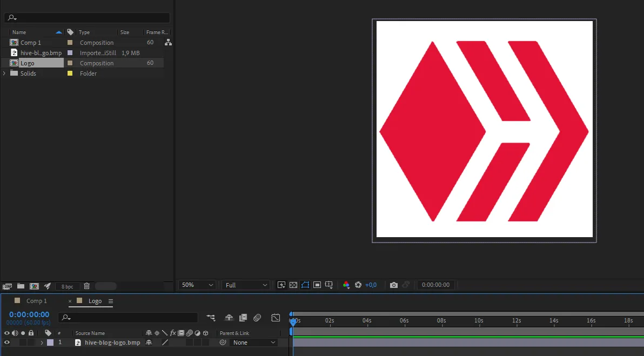644x356 pixels.
Task: Click hive-blog-logo.bmp layer label color
Action: (50, 342)
